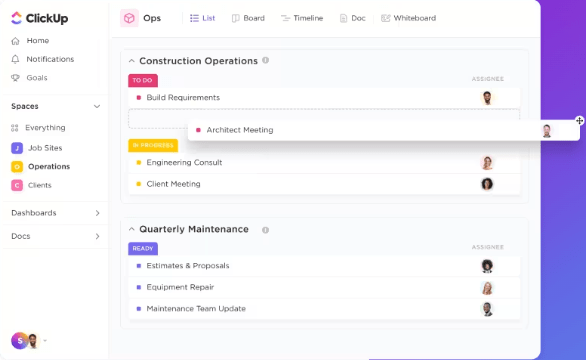Click the Estimates & Proposals assignee avatar
The height and width of the screenshot is (360, 586).
(x=487, y=266)
